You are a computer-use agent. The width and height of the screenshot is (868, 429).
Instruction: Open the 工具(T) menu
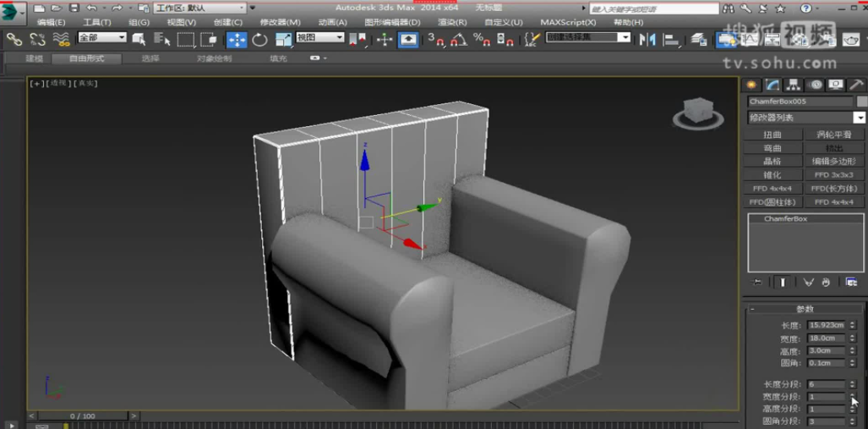[x=97, y=22]
